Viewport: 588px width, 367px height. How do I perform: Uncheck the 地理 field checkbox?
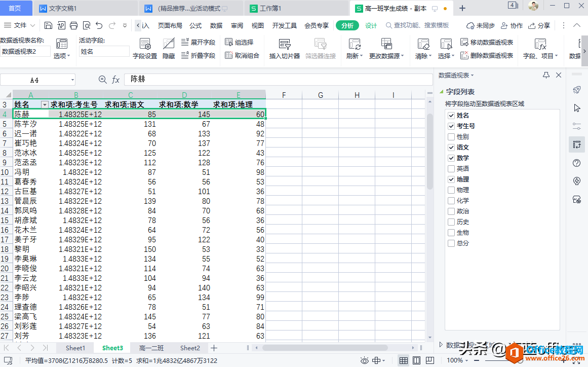(451, 179)
